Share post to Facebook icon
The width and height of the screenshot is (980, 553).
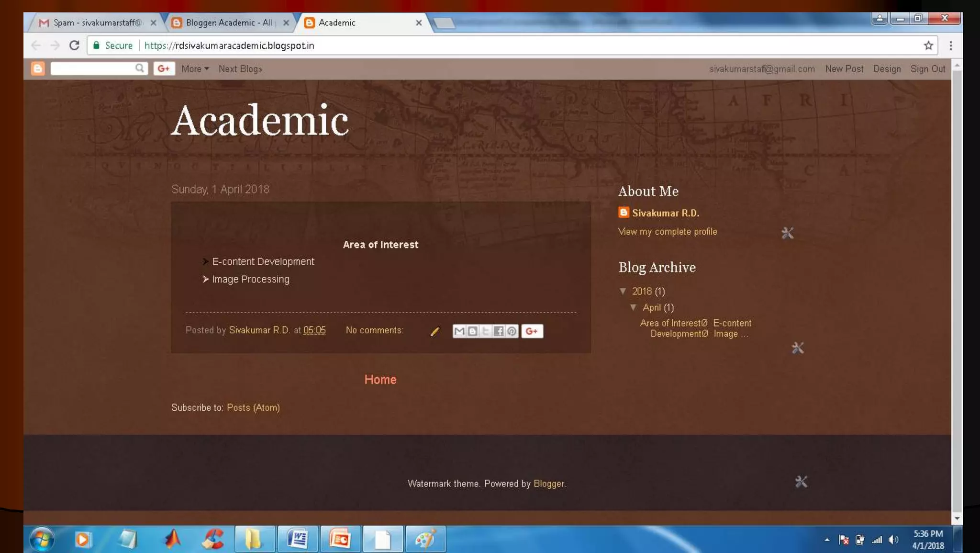point(499,331)
